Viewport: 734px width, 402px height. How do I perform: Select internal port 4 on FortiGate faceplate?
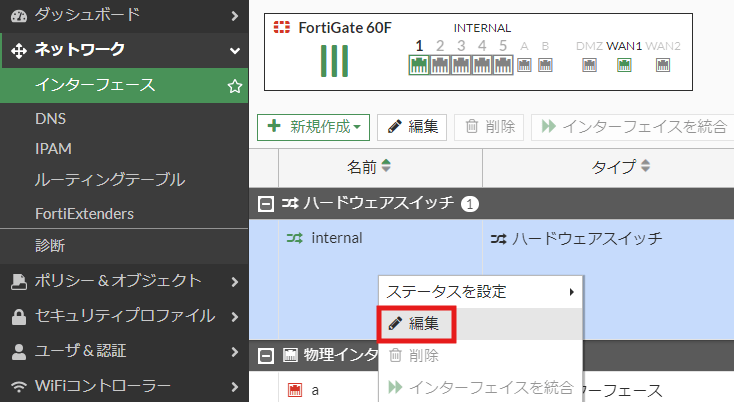pos(482,65)
